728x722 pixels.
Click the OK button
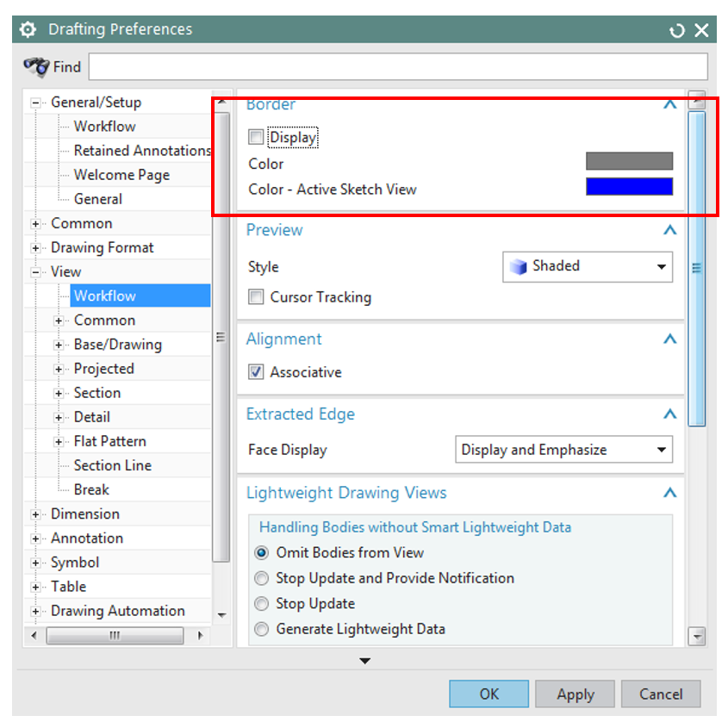coord(488,694)
